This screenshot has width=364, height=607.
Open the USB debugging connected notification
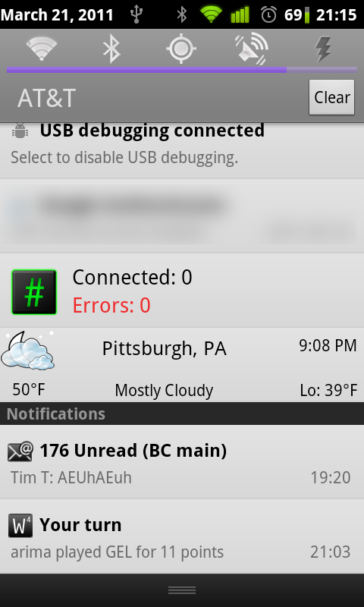182,150
